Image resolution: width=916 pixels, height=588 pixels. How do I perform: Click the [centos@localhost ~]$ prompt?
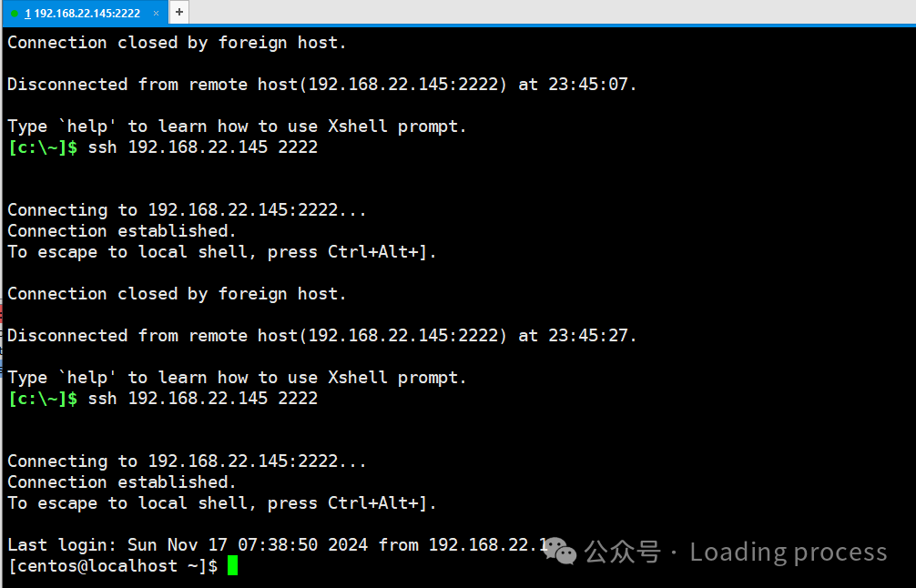[113, 566]
